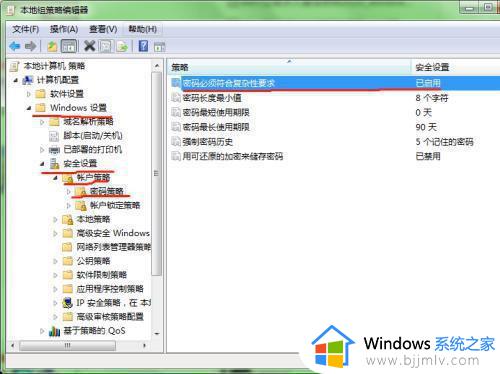
Task: Click the Delete (X) toolbar icon
Action: 90,46
